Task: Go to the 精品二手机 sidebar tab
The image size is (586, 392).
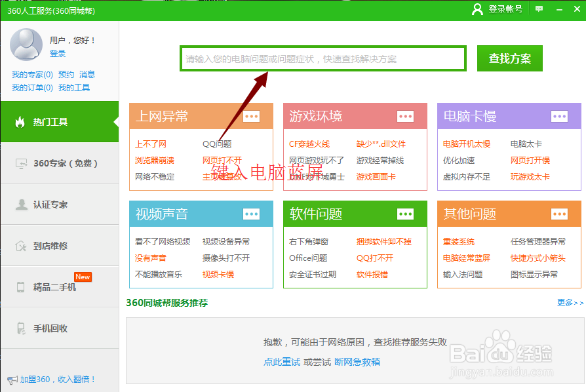Action: click(60, 287)
